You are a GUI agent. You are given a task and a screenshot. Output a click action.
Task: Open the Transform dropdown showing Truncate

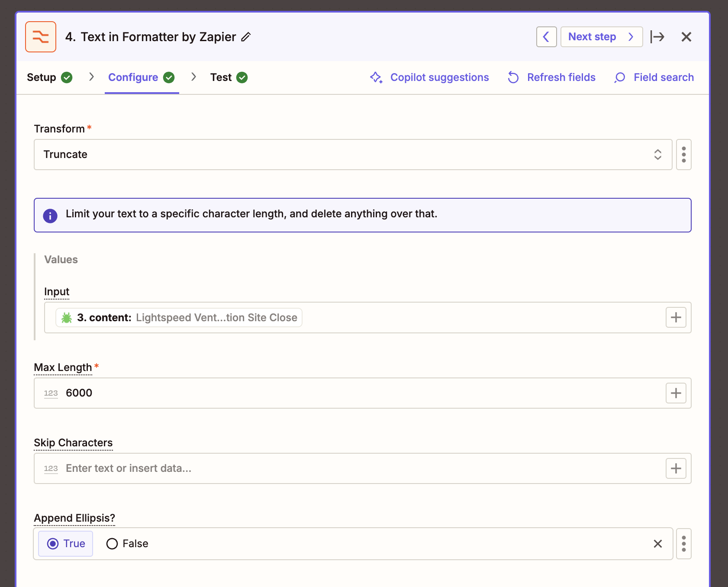pyautogui.click(x=353, y=155)
